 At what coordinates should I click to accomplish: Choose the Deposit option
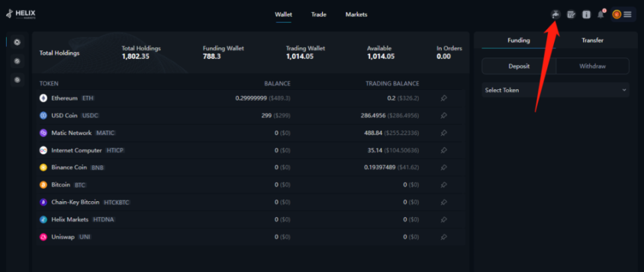click(x=519, y=66)
